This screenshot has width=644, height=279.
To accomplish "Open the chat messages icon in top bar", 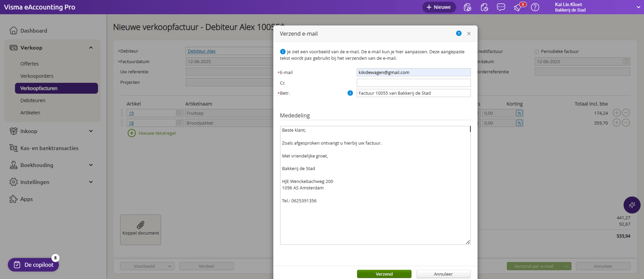I will tap(501, 7).
